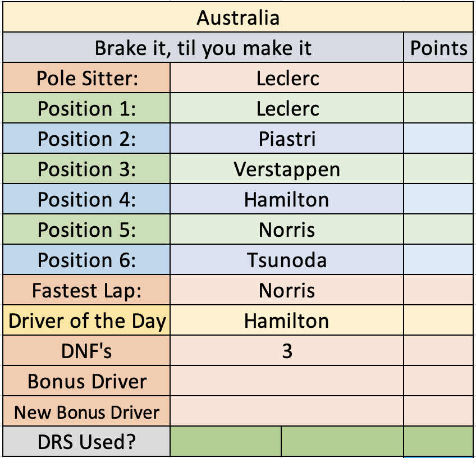Select the Points header cell
476x458 pixels.
click(x=438, y=47)
